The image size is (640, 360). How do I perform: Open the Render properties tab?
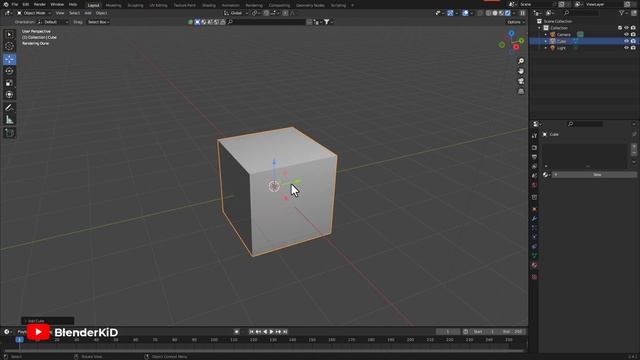point(534,147)
